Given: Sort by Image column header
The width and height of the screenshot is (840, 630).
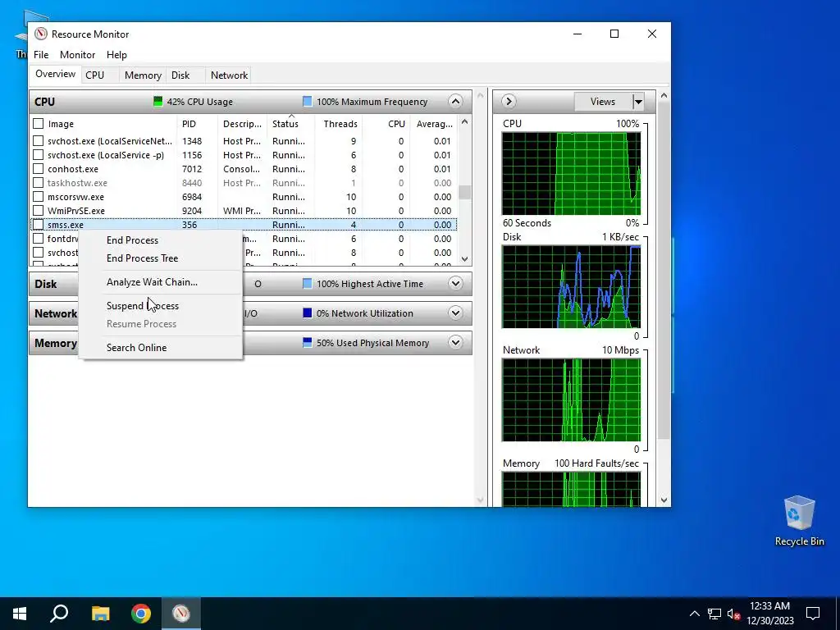Looking at the screenshot, I should [103, 124].
